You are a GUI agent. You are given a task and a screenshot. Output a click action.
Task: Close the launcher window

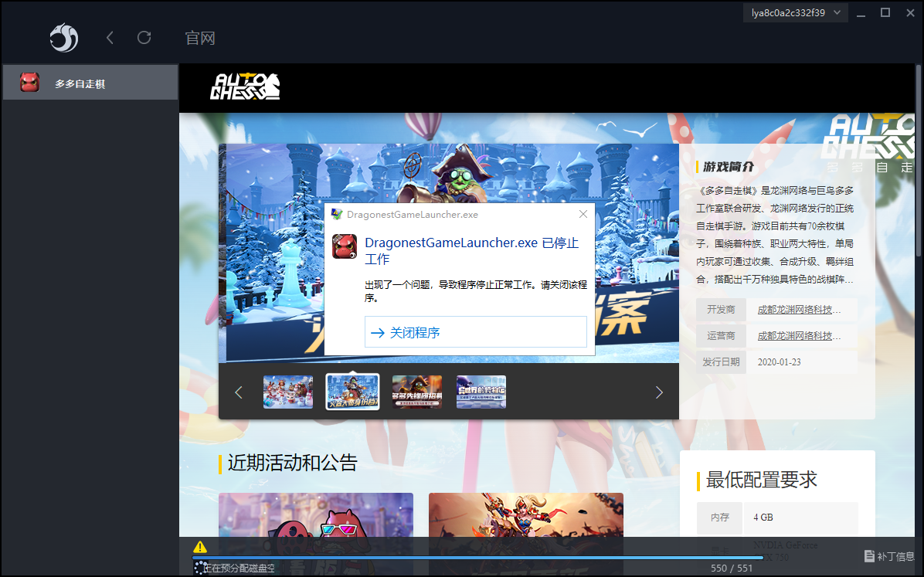click(910, 12)
